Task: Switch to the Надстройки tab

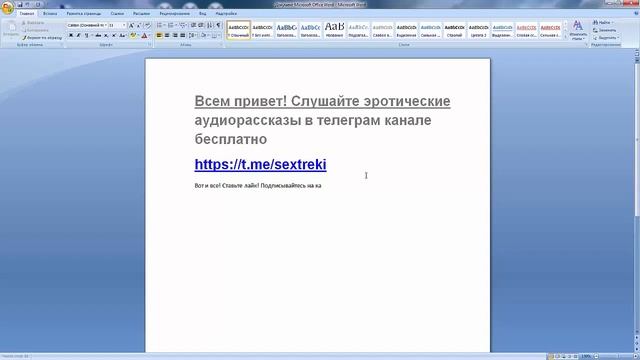Action: click(x=226, y=13)
